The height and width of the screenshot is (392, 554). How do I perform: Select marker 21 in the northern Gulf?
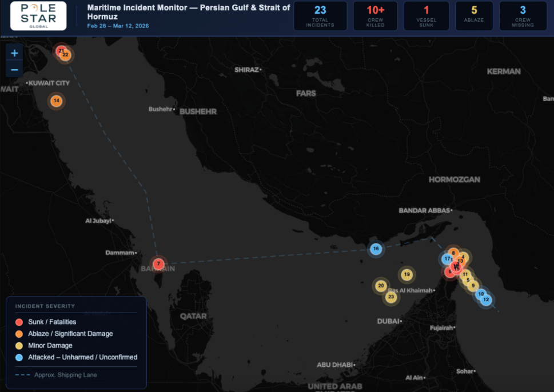coord(60,50)
